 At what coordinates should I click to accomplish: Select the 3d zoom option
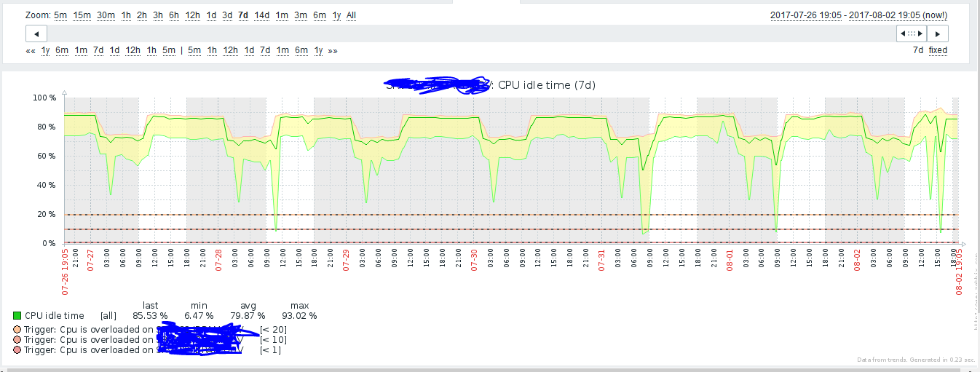coord(227,15)
